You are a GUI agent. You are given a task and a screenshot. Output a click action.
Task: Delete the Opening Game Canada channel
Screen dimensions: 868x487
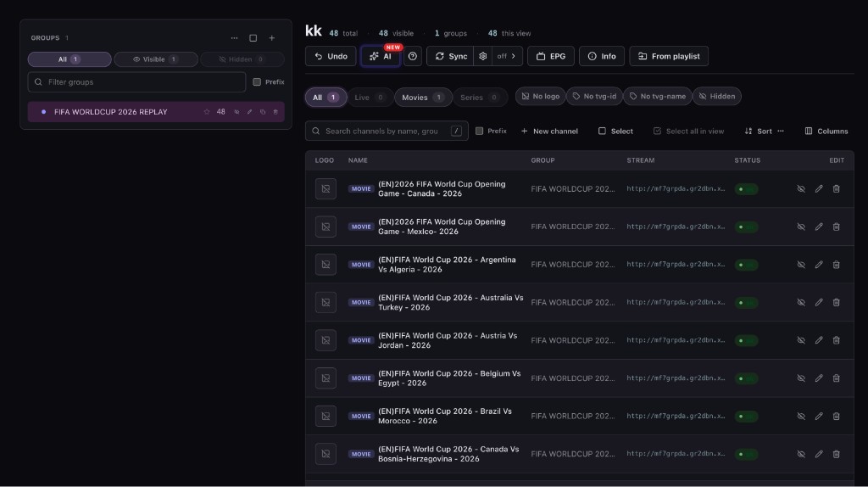tap(837, 189)
